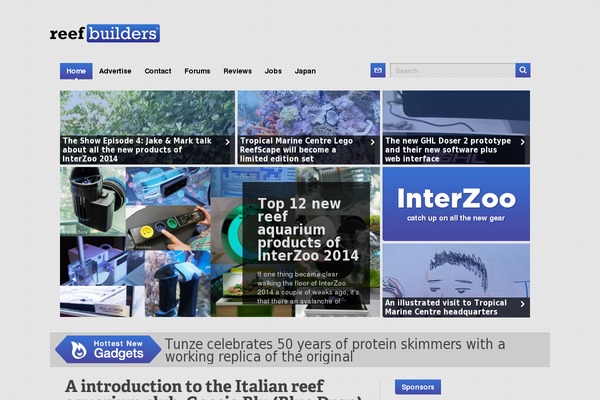Viewport: 600px width, 400px height.
Task: Focus the Search input field
Action: coord(452,70)
